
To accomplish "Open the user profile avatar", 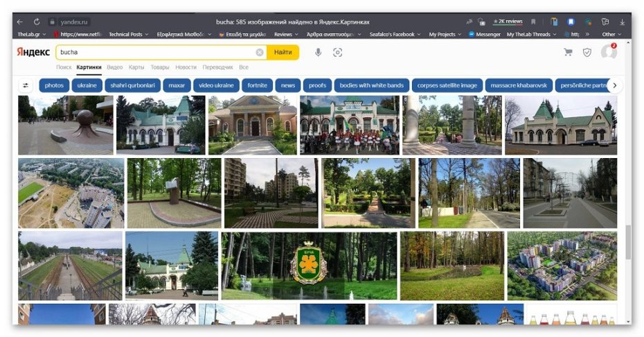I will pyautogui.click(x=609, y=52).
